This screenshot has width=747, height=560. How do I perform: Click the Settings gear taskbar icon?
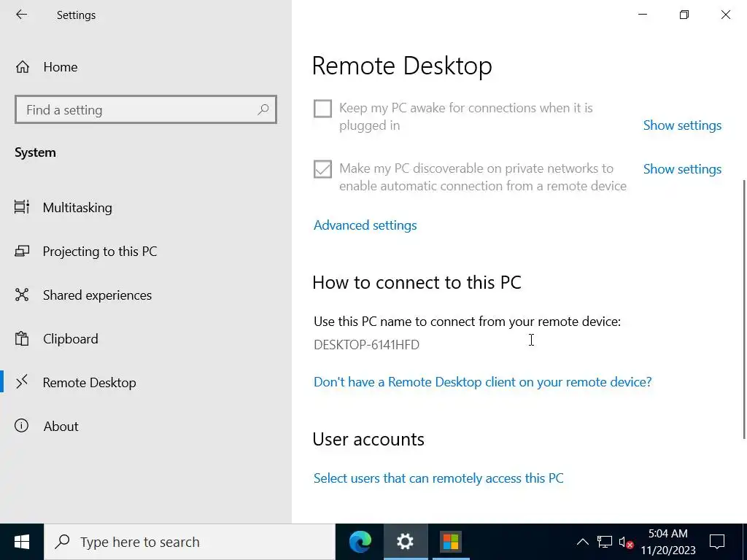(x=406, y=542)
